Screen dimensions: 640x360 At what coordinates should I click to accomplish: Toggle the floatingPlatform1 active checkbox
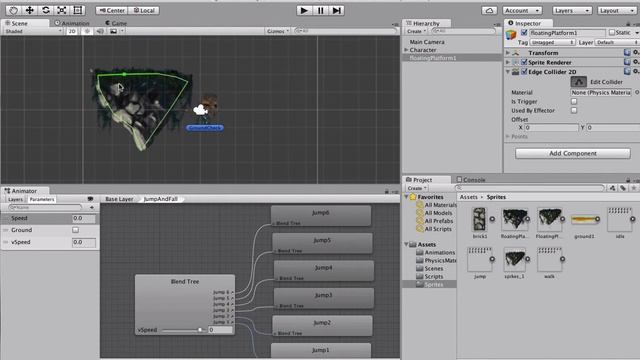point(524,33)
